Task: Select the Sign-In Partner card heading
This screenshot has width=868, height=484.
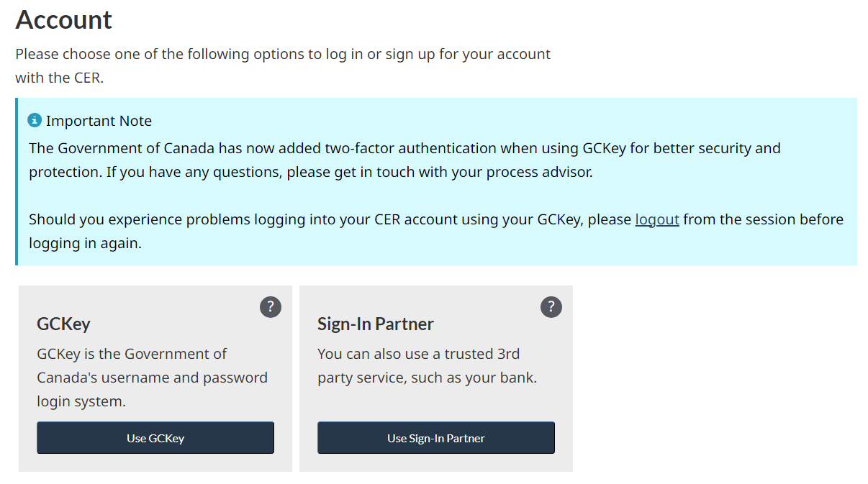Action: coord(375,324)
